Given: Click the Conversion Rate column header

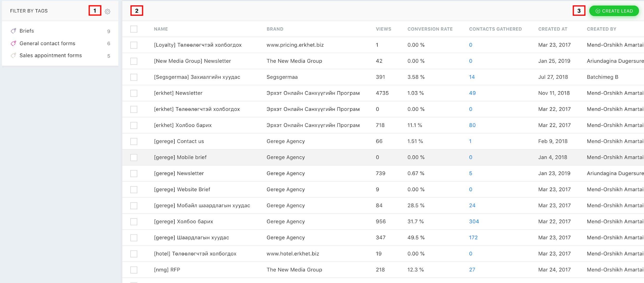Looking at the screenshot, I should tap(430, 29).
